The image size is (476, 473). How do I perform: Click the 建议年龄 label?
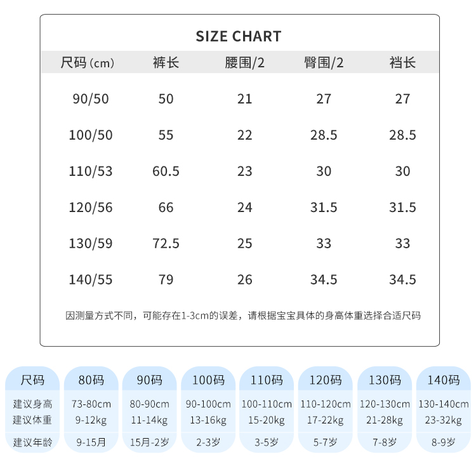[33, 443]
